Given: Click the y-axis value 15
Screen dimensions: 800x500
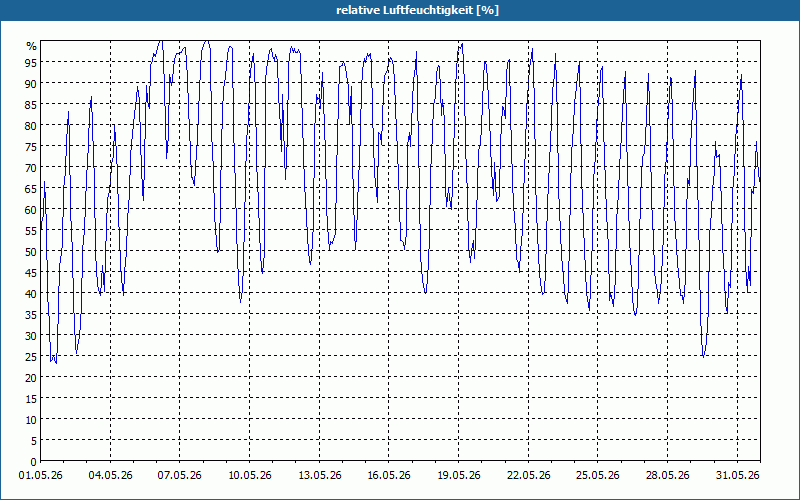Looking at the screenshot, I should 31,398.
